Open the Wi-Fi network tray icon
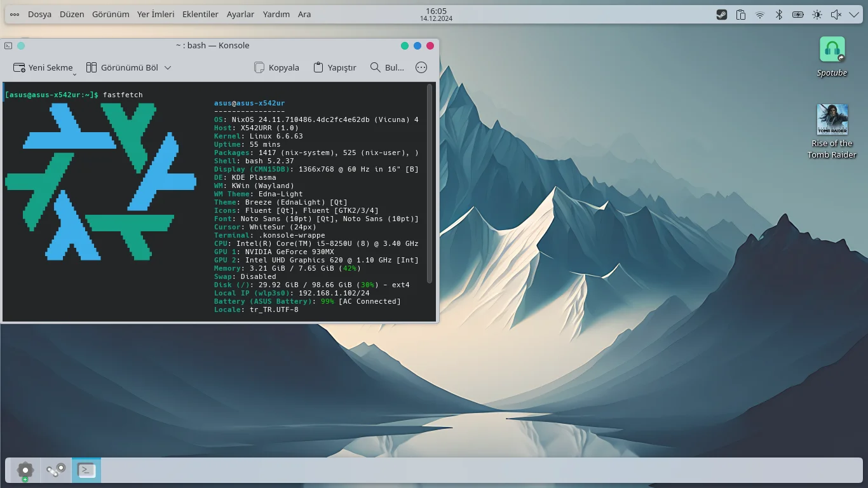 [x=760, y=15]
